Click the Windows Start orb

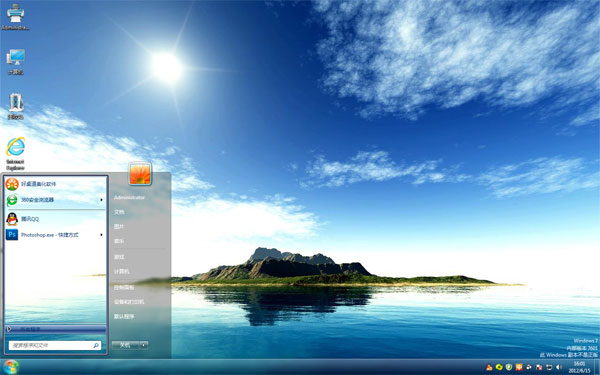tap(10, 367)
